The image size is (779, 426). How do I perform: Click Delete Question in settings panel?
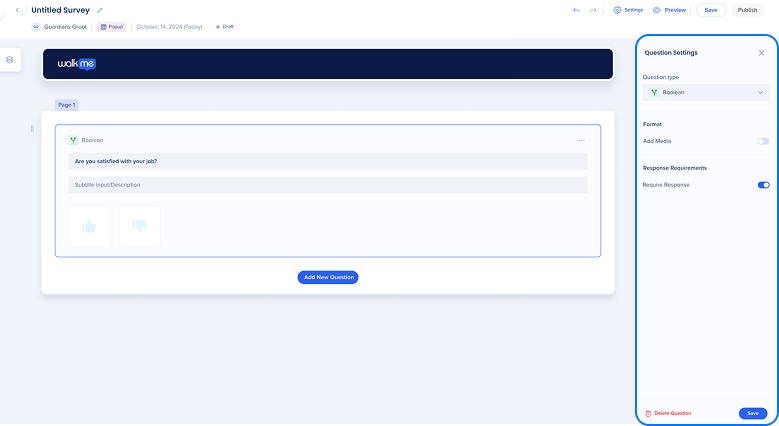pyautogui.click(x=668, y=413)
